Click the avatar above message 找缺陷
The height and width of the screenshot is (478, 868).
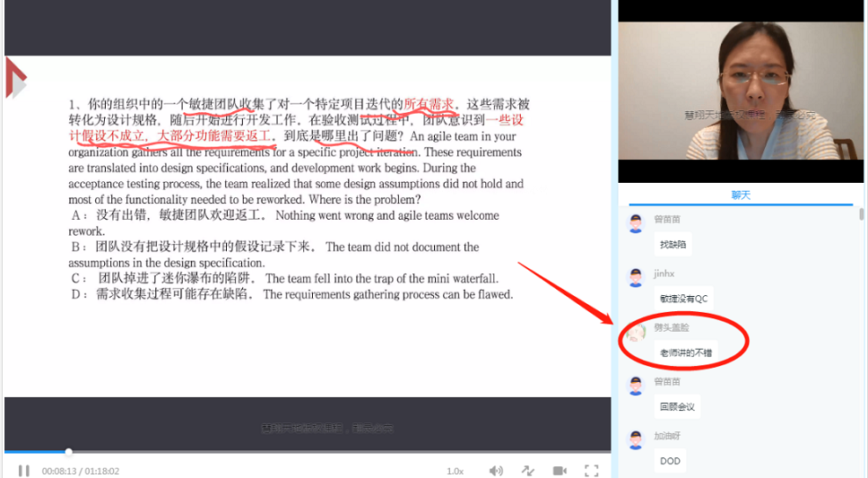[x=636, y=223]
